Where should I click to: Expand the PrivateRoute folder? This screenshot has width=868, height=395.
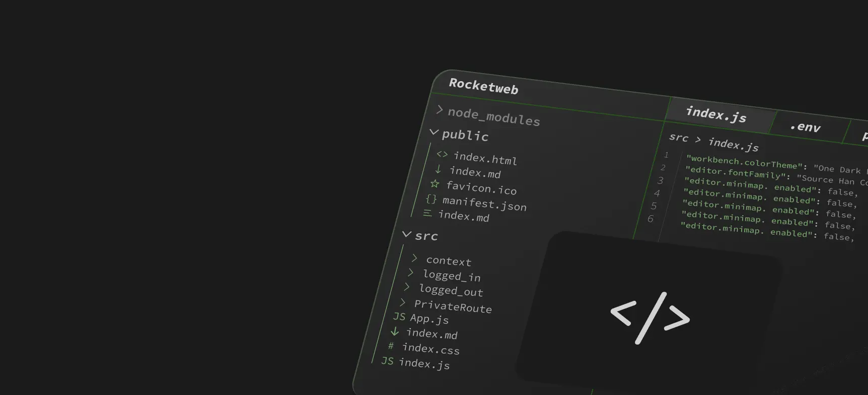(x=403, y=302)
